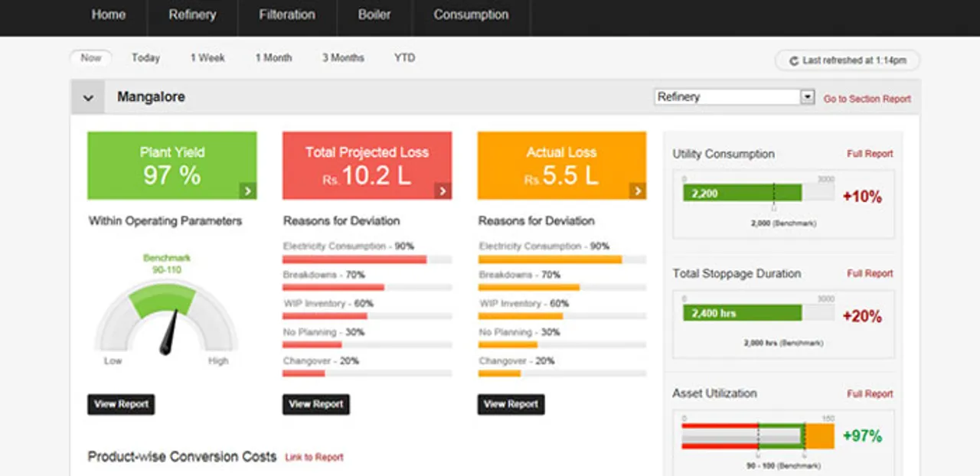Open the Plant Yield 97 % card
The image size is (980, 476).
tap(172, 165)
